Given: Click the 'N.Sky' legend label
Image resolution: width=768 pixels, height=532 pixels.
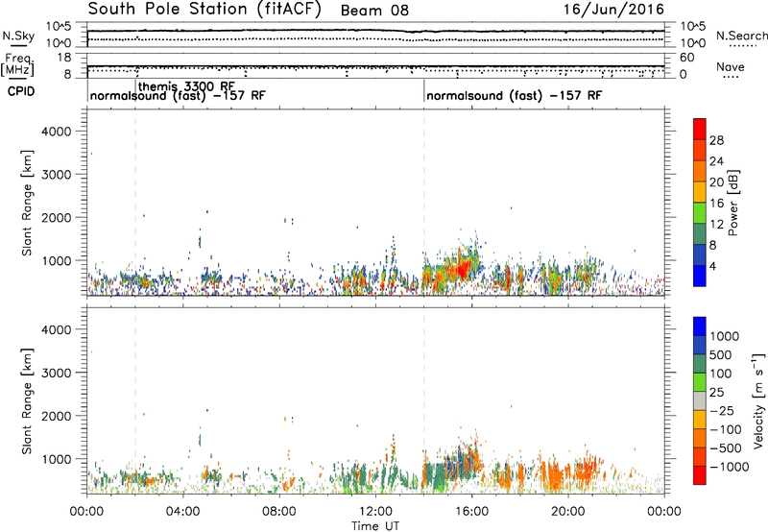Looking at the screenshot, I should tap(18, 36).
